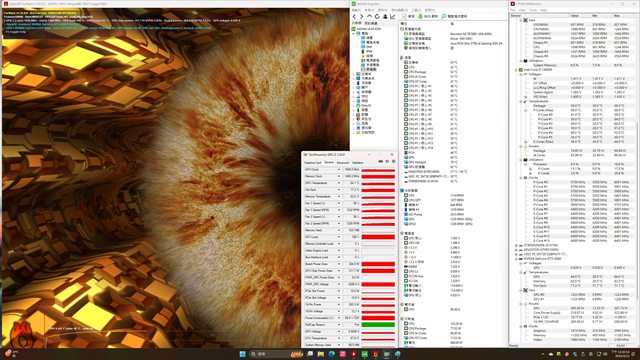Collapse the NVIDIA GeForce RTX node in HWMonitor
This screenshot has height=360, width=640.
click(516, 259)
